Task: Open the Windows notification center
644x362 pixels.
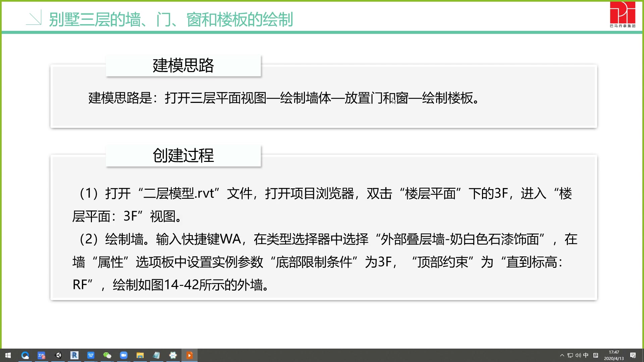Action: 633,355
